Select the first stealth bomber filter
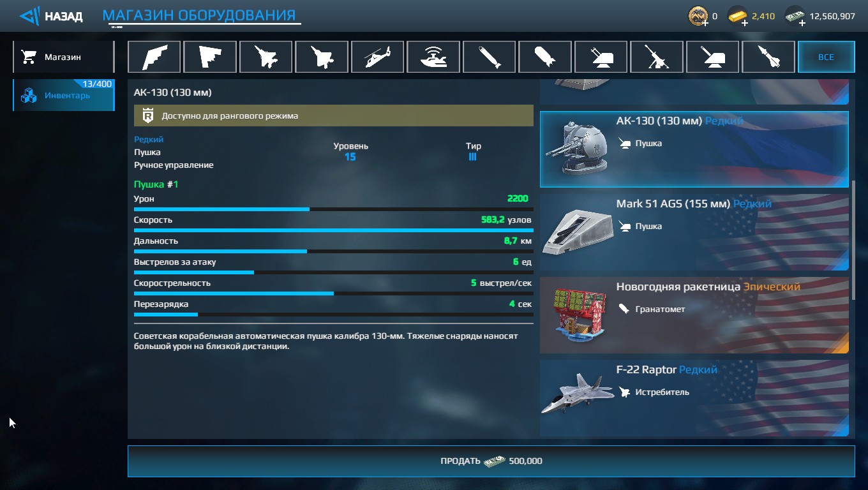The image size is (868, 490). (x=154, y=57)
